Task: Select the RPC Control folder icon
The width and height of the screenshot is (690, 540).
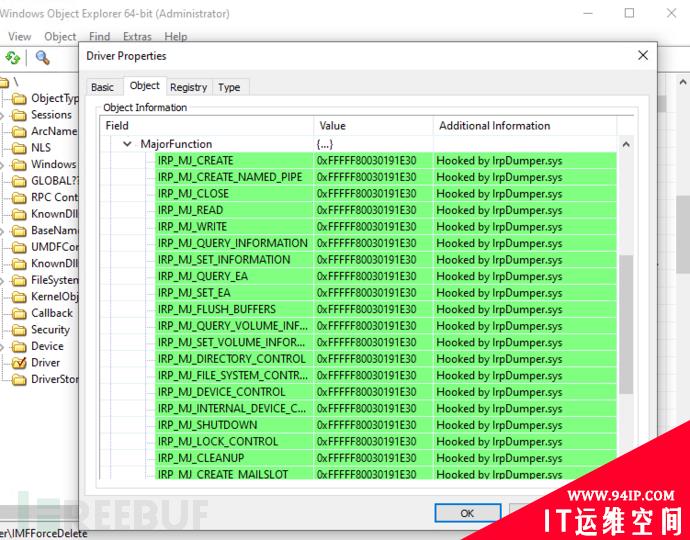Action: pos(19,198)
